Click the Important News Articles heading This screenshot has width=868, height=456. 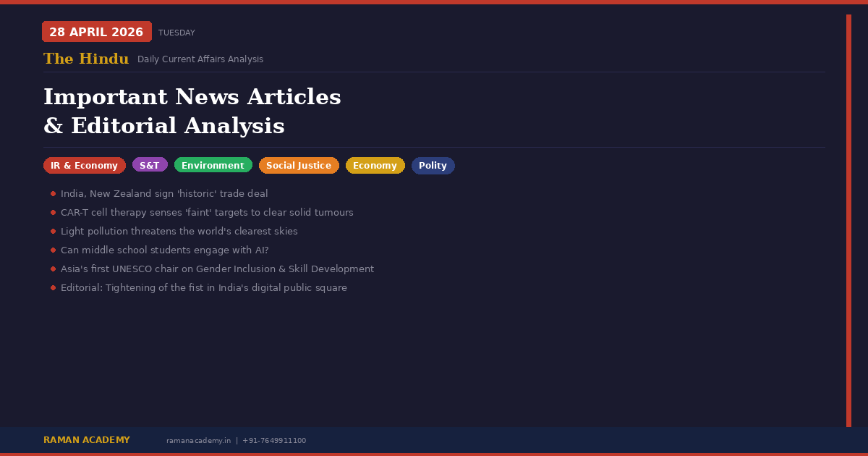(x=192, y=97)
